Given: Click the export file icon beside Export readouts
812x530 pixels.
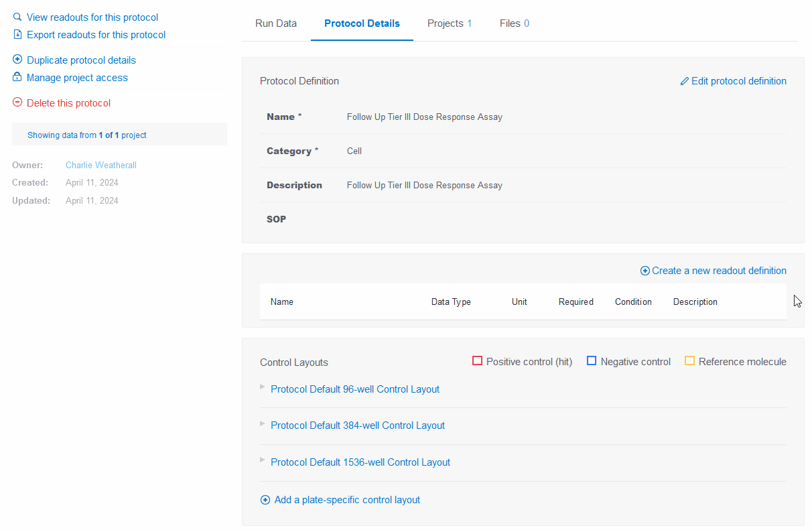Looking at the screenshot, I should [17, 34].
